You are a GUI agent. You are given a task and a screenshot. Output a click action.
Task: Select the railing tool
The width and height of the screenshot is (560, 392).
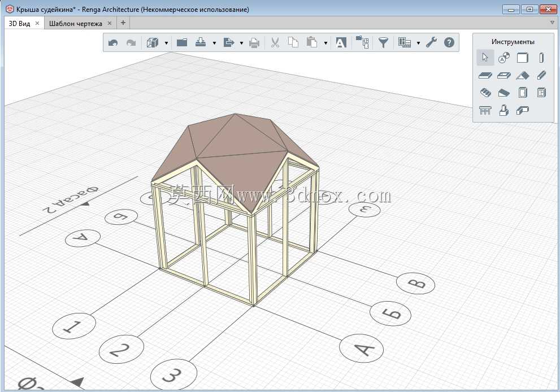click(x=485, y=110)
